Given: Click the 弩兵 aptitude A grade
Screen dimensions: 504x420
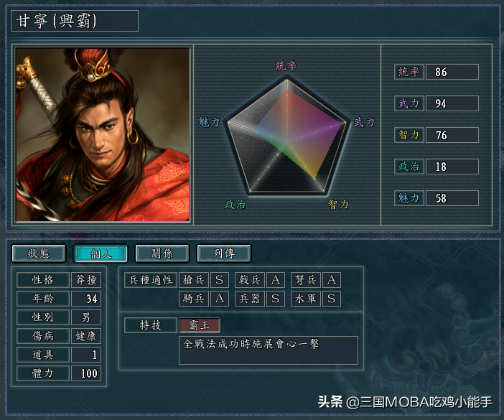Looking at the screenshot, I should (x=332, y=280).
